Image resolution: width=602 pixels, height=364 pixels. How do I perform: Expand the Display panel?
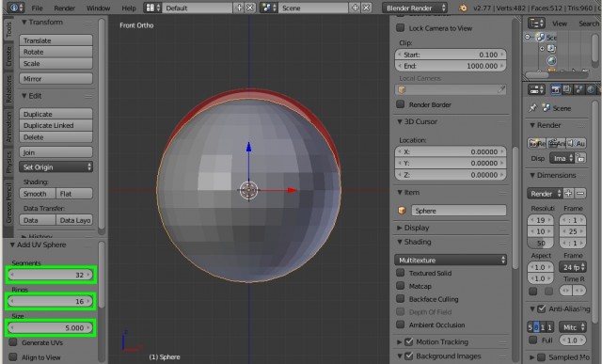pyautogui.click(x=400, y=228)
